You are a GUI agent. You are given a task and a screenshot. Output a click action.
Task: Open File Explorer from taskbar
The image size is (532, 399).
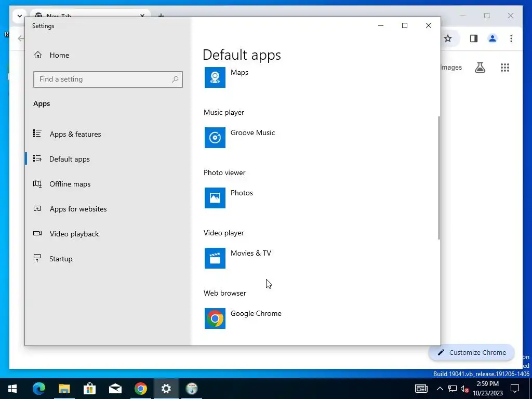[x=64, y=389]
